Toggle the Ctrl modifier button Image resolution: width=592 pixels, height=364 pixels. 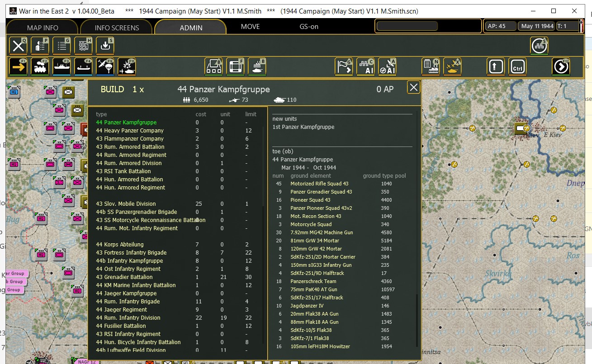(517, 66)
